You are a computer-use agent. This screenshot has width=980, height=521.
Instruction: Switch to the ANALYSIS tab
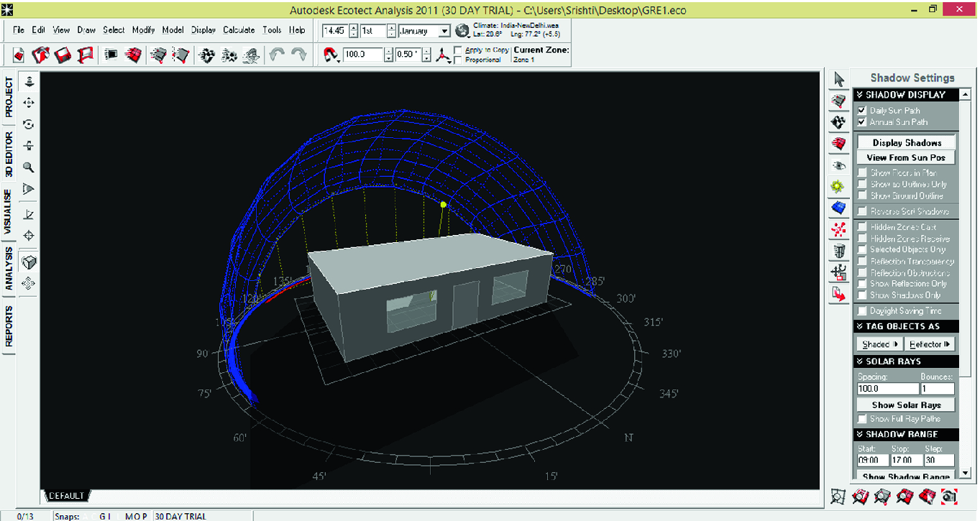(x=9, y=269)
